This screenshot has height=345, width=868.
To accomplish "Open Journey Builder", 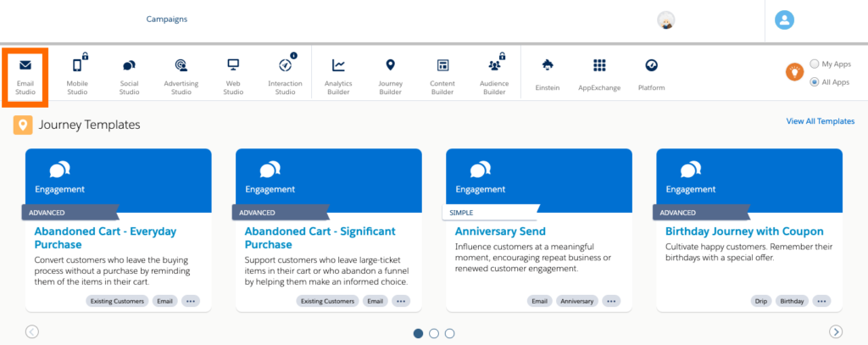I will (x=390, y=75).
